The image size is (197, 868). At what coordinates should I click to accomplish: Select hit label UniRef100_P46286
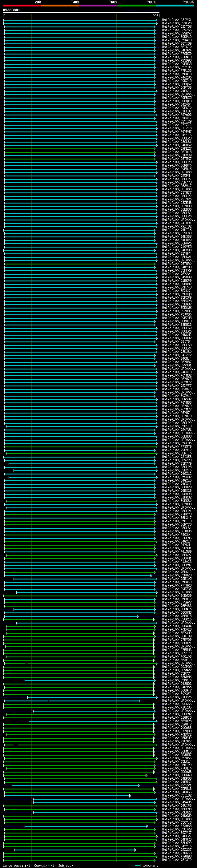pyautogui.click(x=176, y=78)
